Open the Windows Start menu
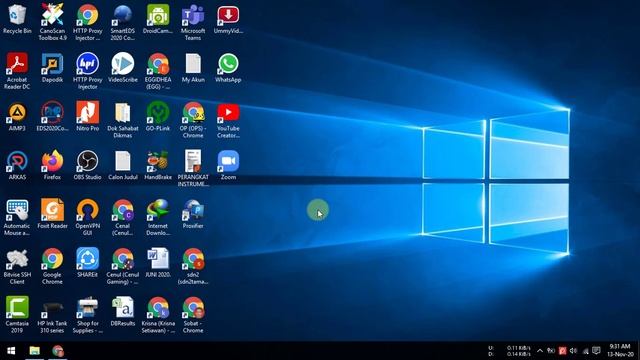Viewport: 640px width, 360px height. coord(11,351)
